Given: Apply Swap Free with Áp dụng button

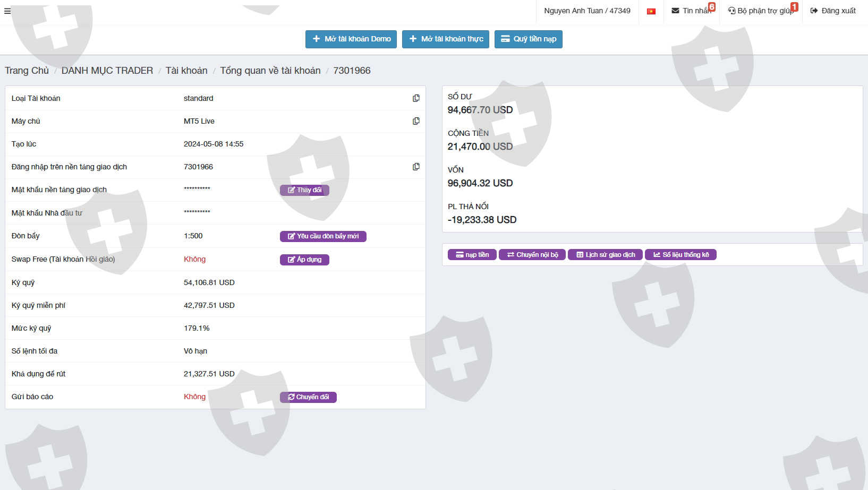Looking at the screenshot, I should click(304, 260).
